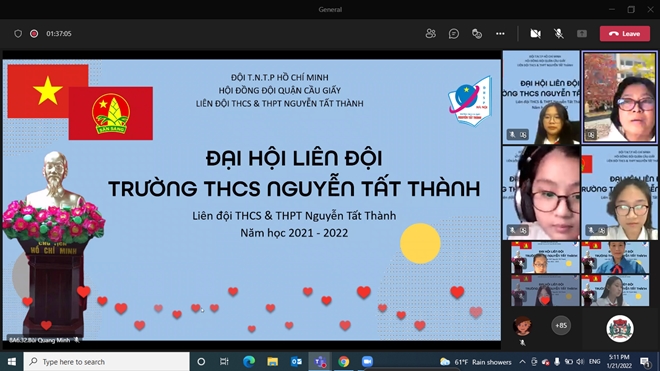The width and height of the screenshot is (660, 371).
Task: Open Zoom from the taskbar
Action: click(367, 362)
